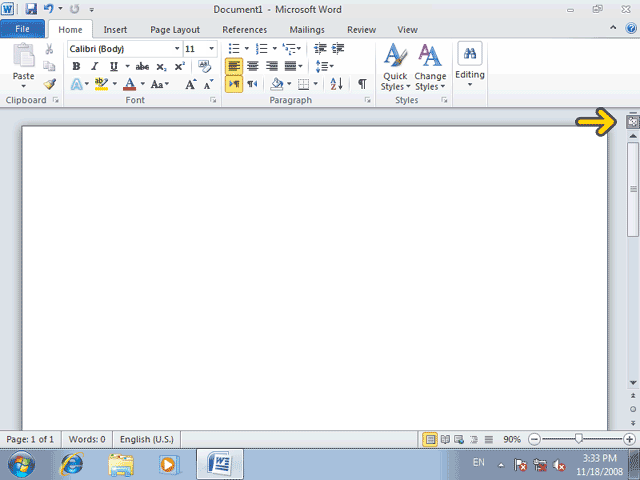Switch to Web Layout view
The image size is (640, 480).
pyautogui.click(x=459, y=440)
